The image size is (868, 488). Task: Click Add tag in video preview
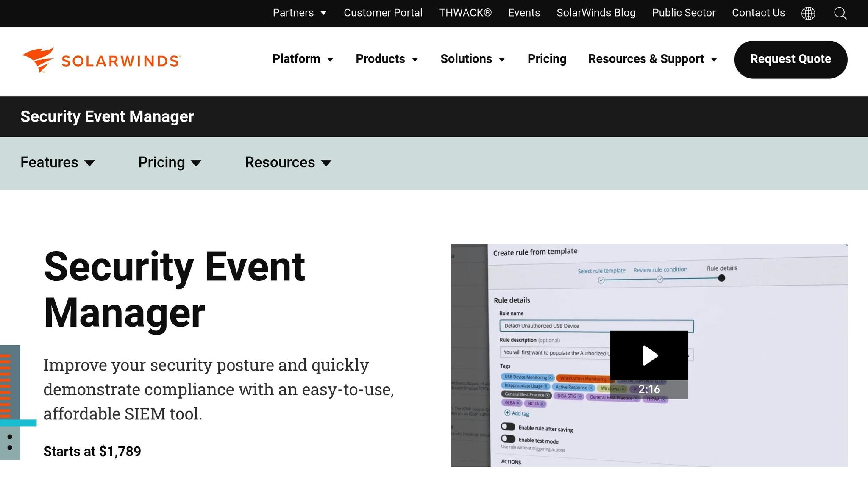pos(517,413)
